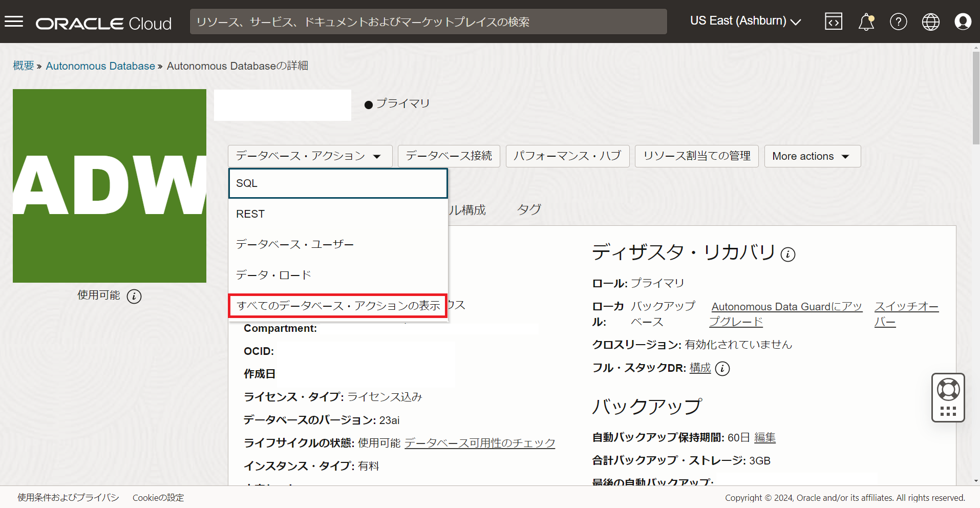Image resolution: width=980 pixels, height=508 pixels.
Task: Click the データベース接続 button
Action: (x=449, y=156)
